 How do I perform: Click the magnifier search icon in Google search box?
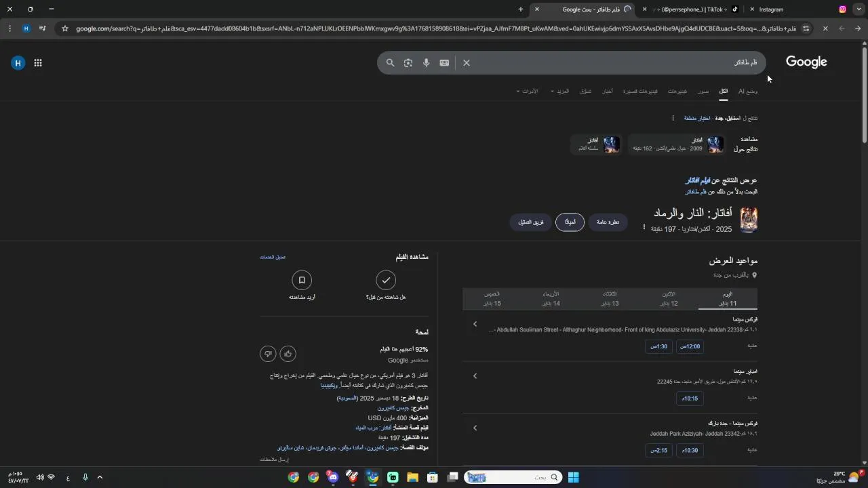(390, 63)
